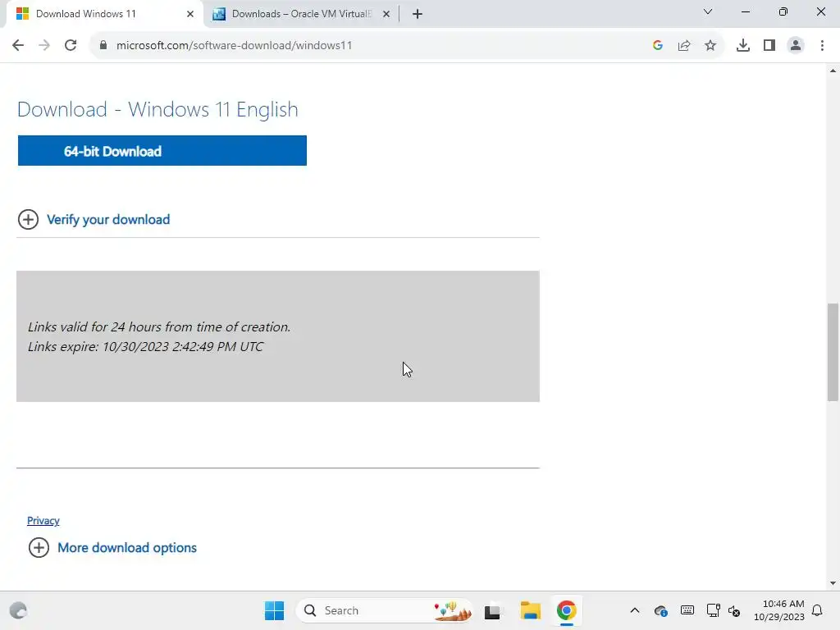Open the Privacy link

click(43, 521)
